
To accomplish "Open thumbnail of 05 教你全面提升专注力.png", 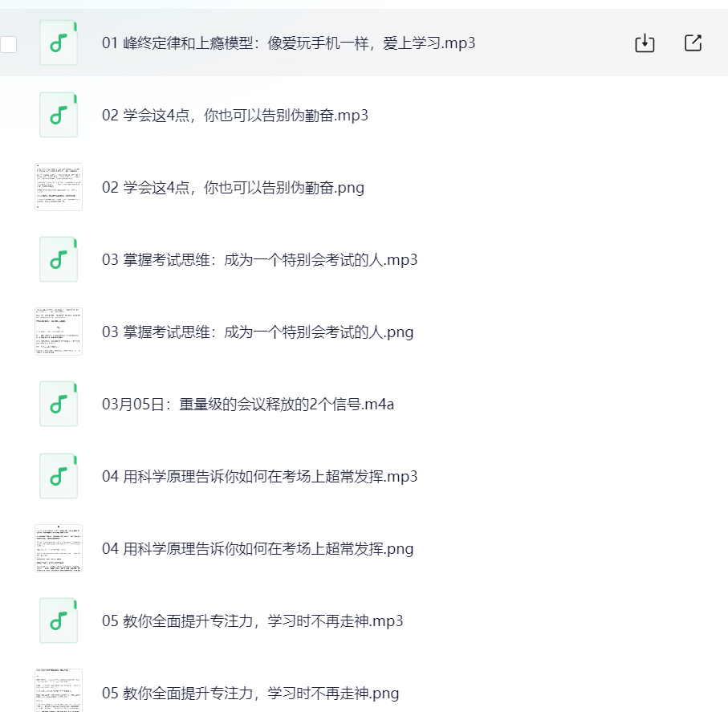I will point(59,690).
